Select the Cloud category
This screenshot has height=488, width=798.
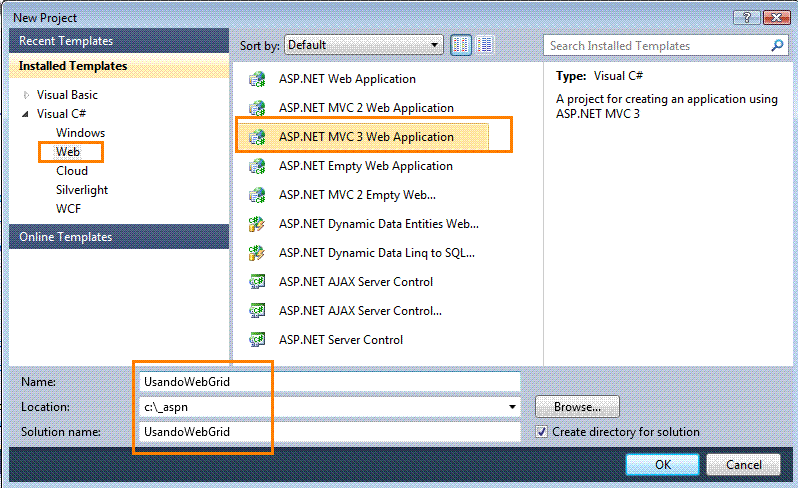point(72,171)
